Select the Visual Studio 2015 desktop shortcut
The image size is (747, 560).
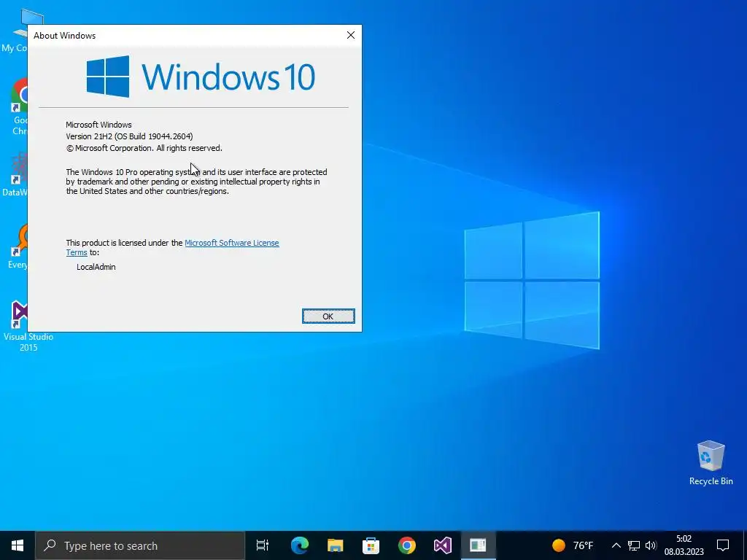(19, 326)
